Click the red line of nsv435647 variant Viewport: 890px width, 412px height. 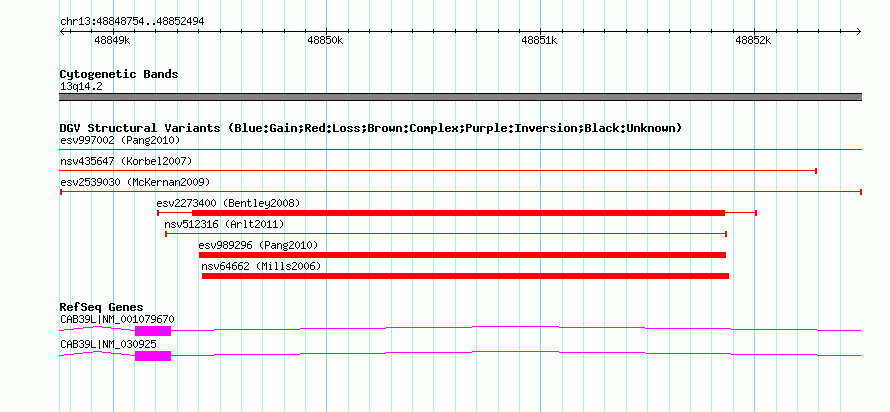click(438, 170)
